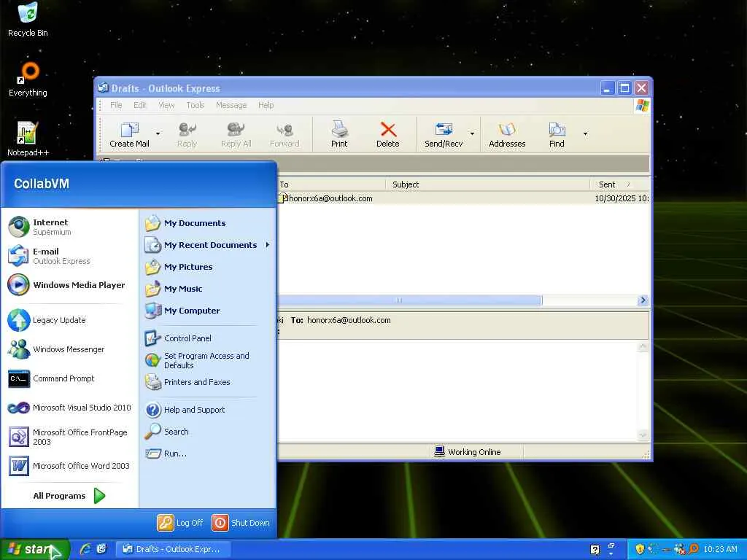Launch Windows Media Player from Start menu
The image size is (747, 560).
(x=69, y=285)
